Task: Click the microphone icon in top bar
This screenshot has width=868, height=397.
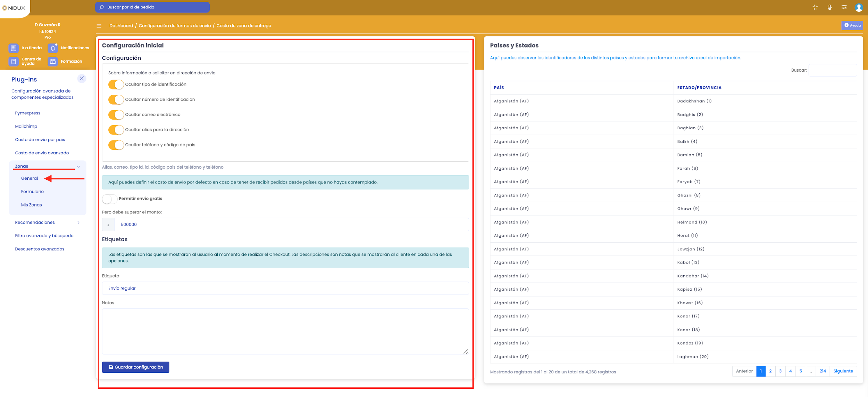Action: tap(829, 7)
